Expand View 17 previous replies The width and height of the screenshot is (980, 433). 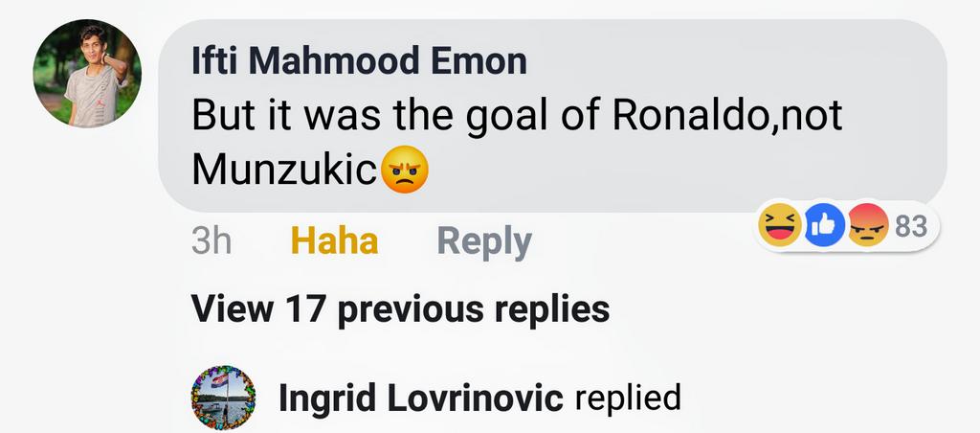(400, 308)
